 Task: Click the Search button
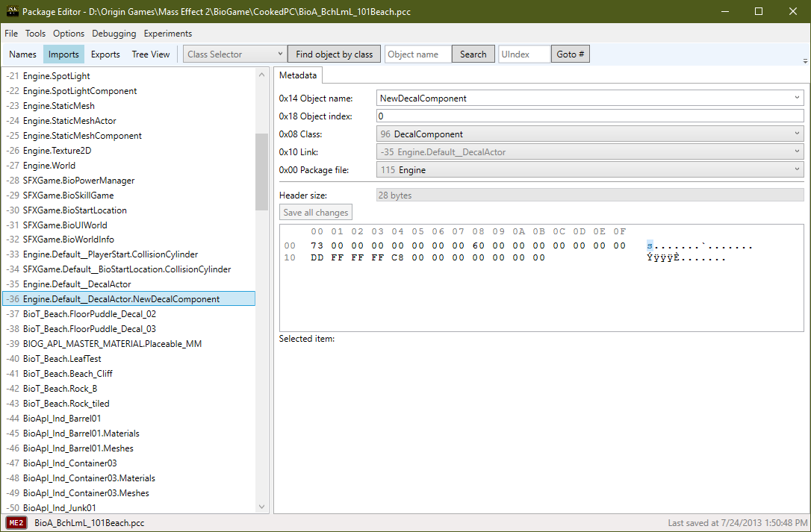coord(473,54)
